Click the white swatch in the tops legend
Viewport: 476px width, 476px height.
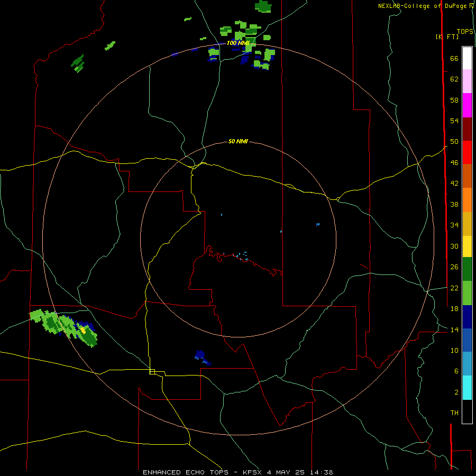[467, 58]
